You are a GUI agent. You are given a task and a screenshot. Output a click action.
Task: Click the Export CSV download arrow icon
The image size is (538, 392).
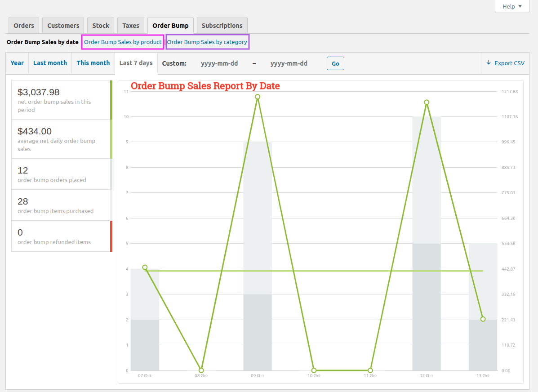(x=489, y=63)
